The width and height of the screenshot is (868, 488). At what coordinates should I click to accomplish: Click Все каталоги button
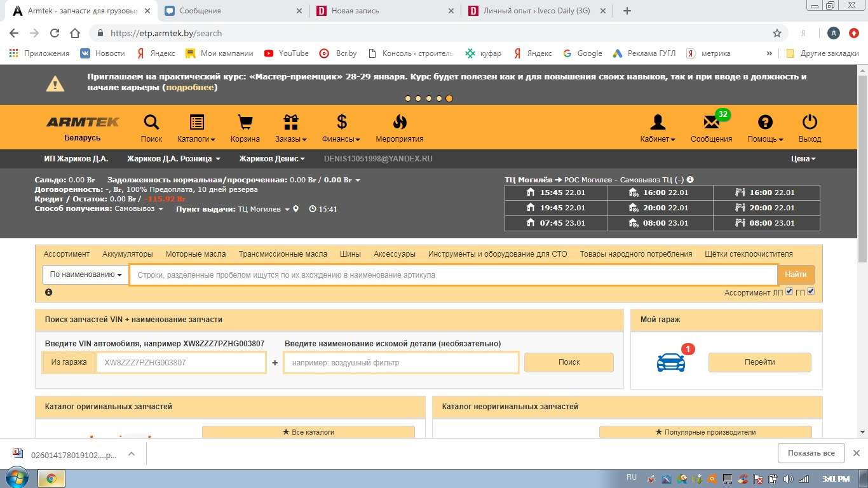coord(308,432)
